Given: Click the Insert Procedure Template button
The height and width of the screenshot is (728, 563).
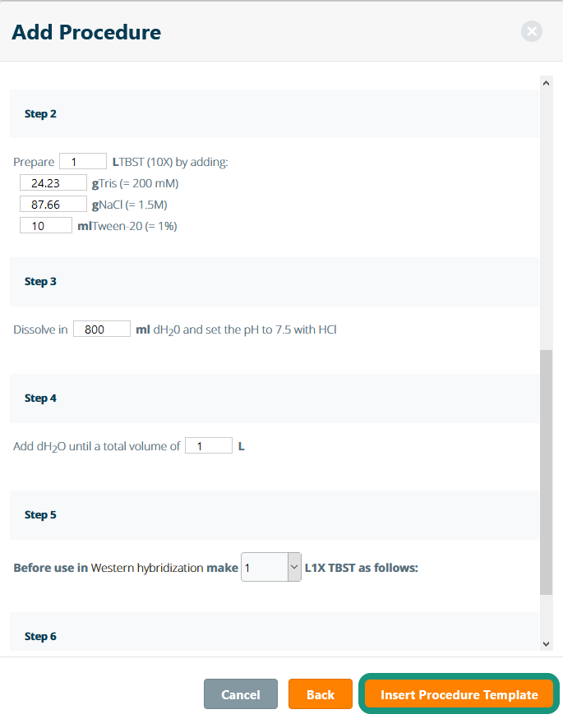Looking at the screenshot, I should tap(459, 694).
